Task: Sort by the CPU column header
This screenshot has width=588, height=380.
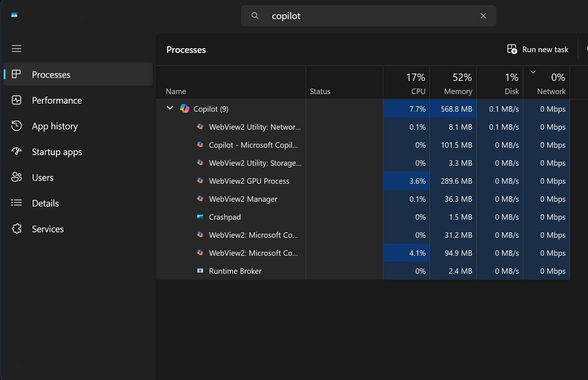Action: (406, 83)
